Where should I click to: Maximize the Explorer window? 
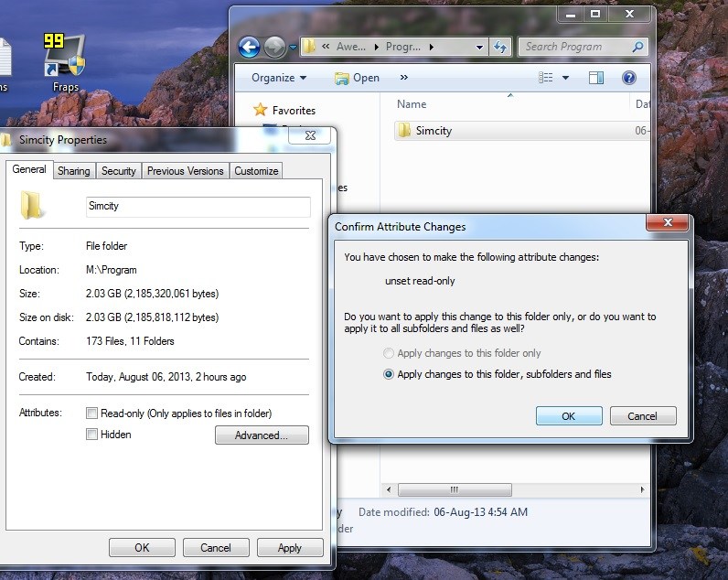594,14
